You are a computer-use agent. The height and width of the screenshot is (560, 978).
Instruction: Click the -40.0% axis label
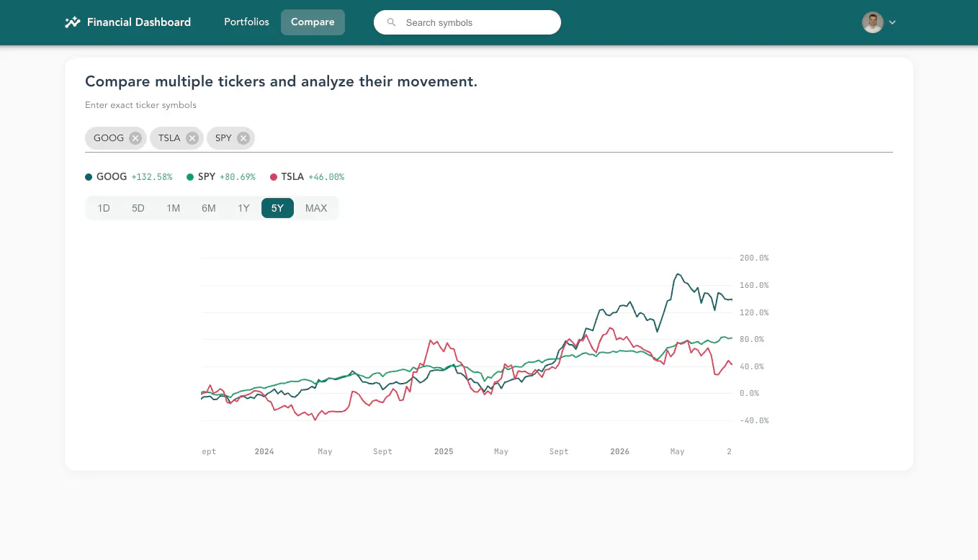[754, 421]
